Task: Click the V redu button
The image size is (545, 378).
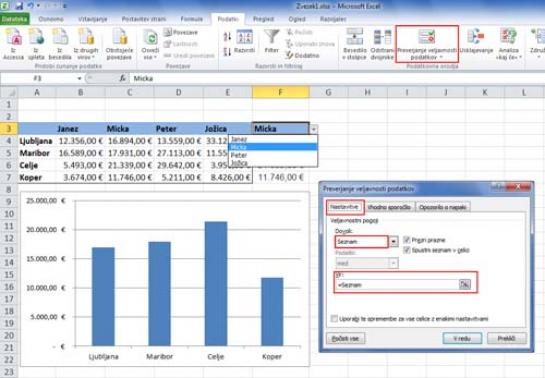Action: pos(462,338)
